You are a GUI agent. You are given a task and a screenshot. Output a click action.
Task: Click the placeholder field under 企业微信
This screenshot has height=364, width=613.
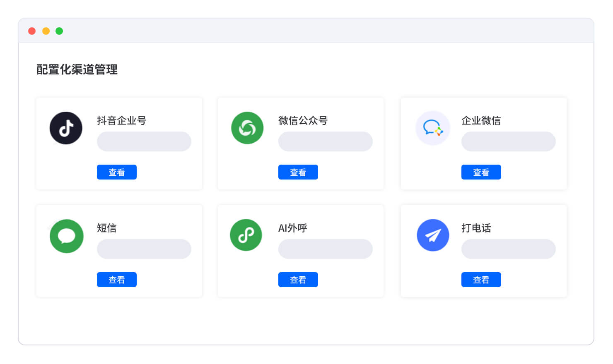point(508,141)
